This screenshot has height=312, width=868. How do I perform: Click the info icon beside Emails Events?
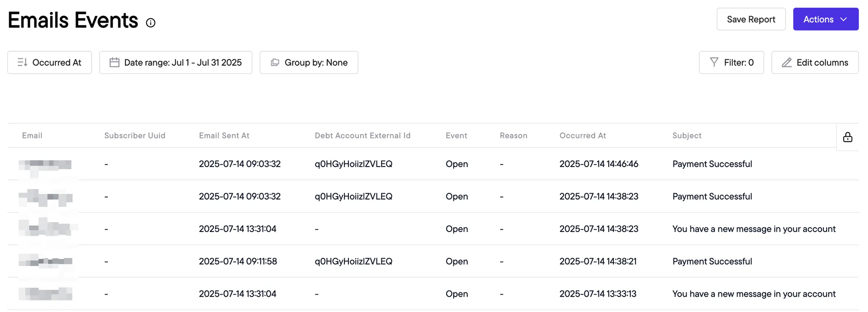[150, 23]
